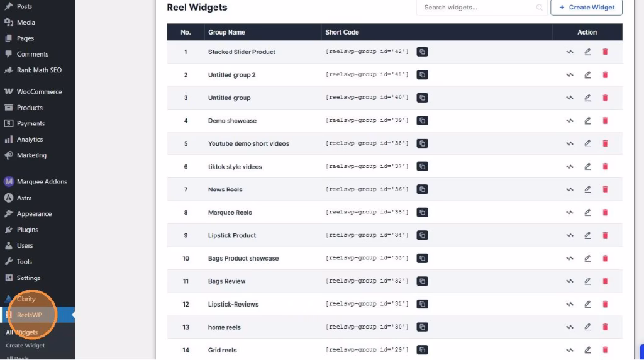This screenshot has width=644, height=360.
Task: Edit the Demo showcase widget
Action: pos(587,121)
